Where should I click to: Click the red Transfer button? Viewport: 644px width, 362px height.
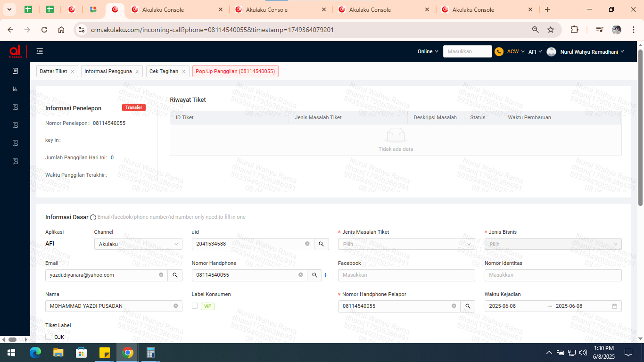click(134, 107)
